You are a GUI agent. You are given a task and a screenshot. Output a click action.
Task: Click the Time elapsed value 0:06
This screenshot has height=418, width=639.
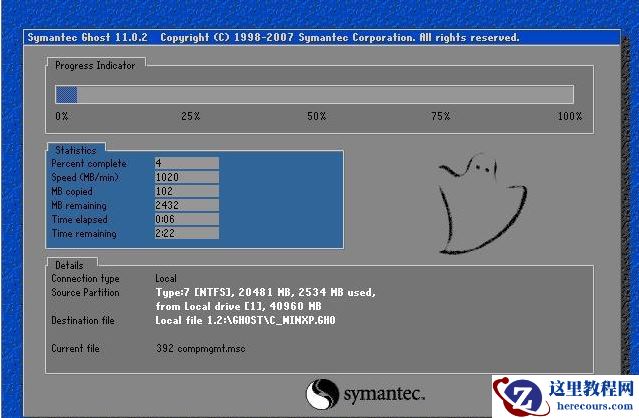point(187,219)
